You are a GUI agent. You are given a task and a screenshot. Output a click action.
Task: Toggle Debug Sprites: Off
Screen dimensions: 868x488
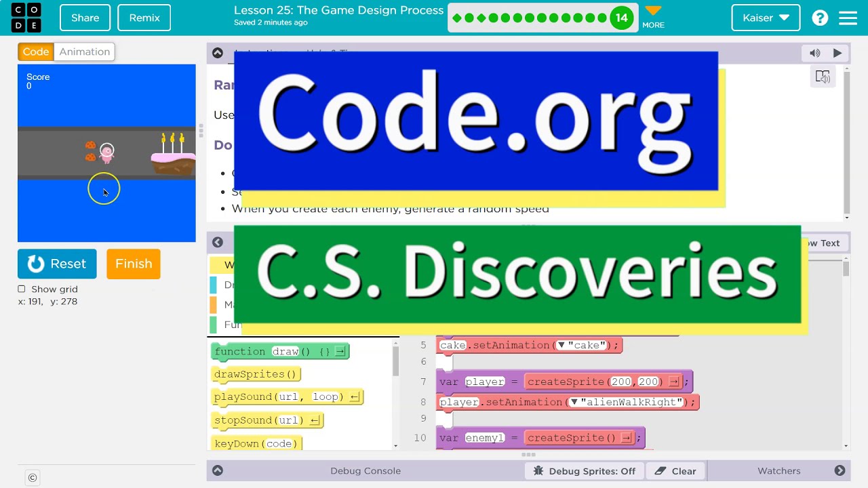(585, 471)
